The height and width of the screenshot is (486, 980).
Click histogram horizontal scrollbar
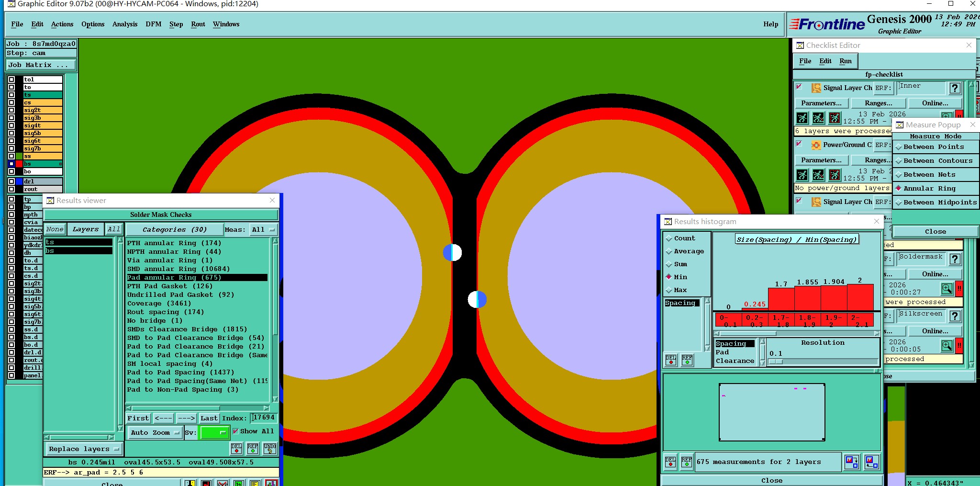pos(797,333)
